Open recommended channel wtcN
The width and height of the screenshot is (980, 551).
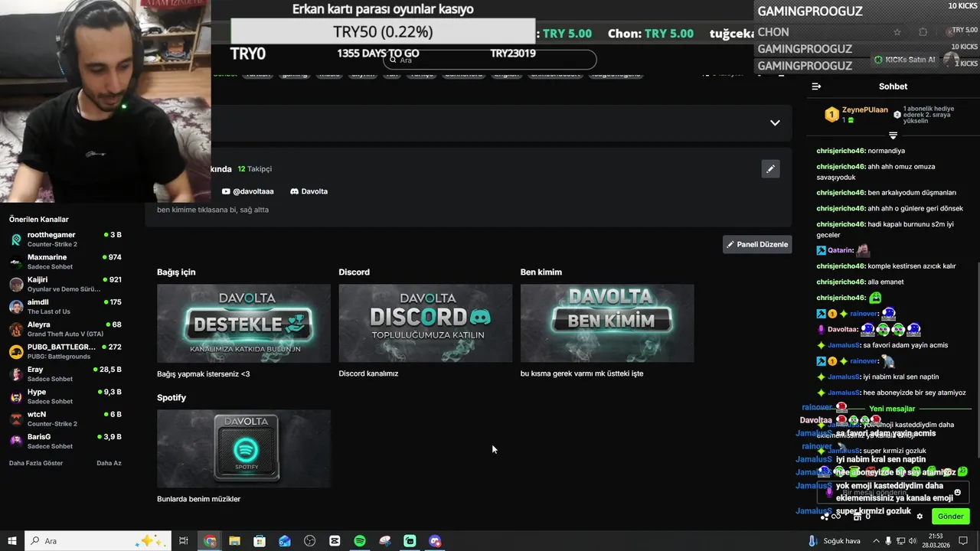point(65,419)
